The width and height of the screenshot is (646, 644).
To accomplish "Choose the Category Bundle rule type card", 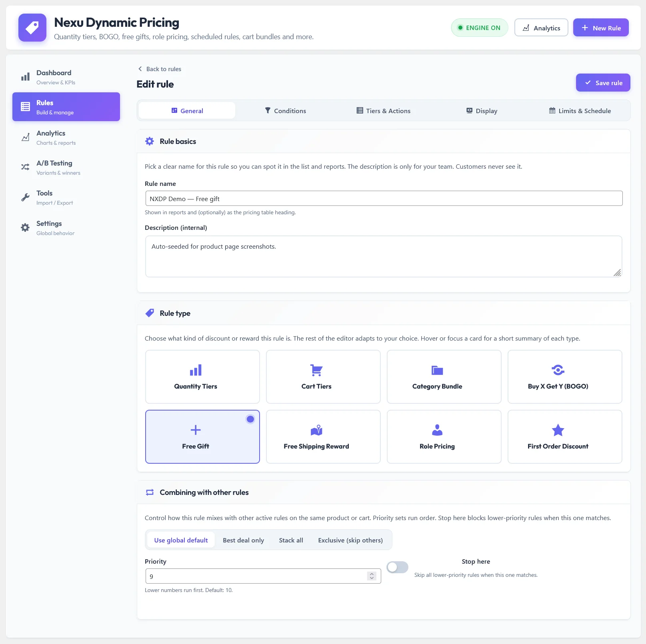I will (x=444, y=377).
